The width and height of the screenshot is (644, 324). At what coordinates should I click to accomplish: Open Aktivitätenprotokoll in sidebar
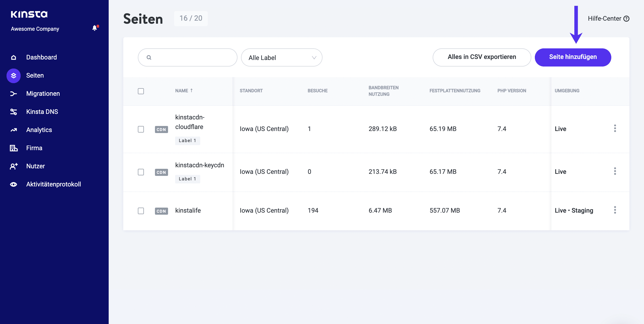point(54,184)
